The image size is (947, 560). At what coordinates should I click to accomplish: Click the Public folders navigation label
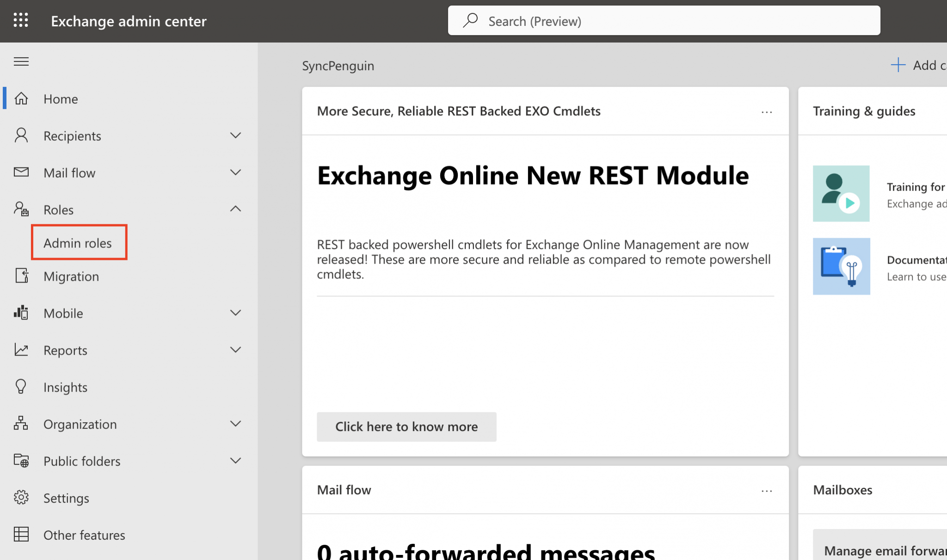coord(82,461)
